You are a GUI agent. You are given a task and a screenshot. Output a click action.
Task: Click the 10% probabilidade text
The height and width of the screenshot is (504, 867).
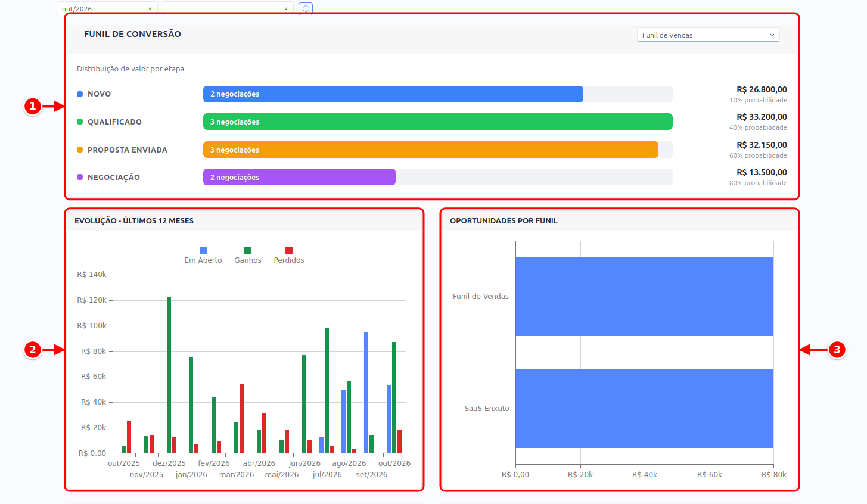[758, 100]
